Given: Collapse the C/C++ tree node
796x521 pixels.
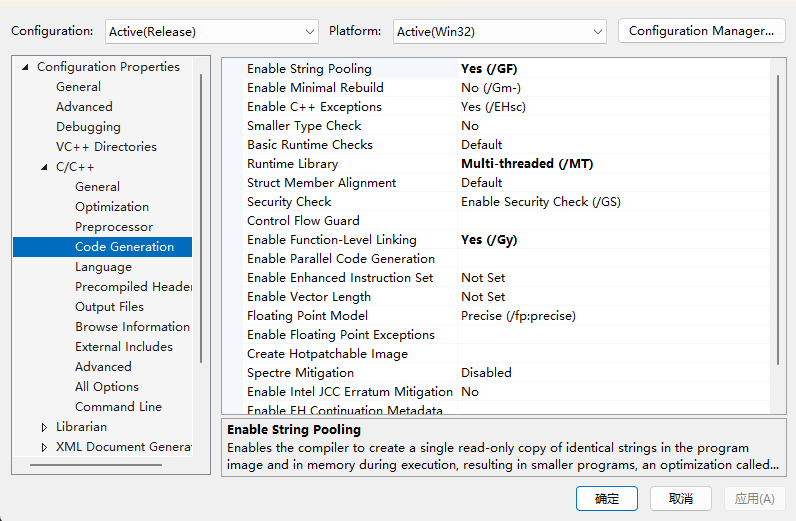Looking at the screenshot, I should click(44, 167).
